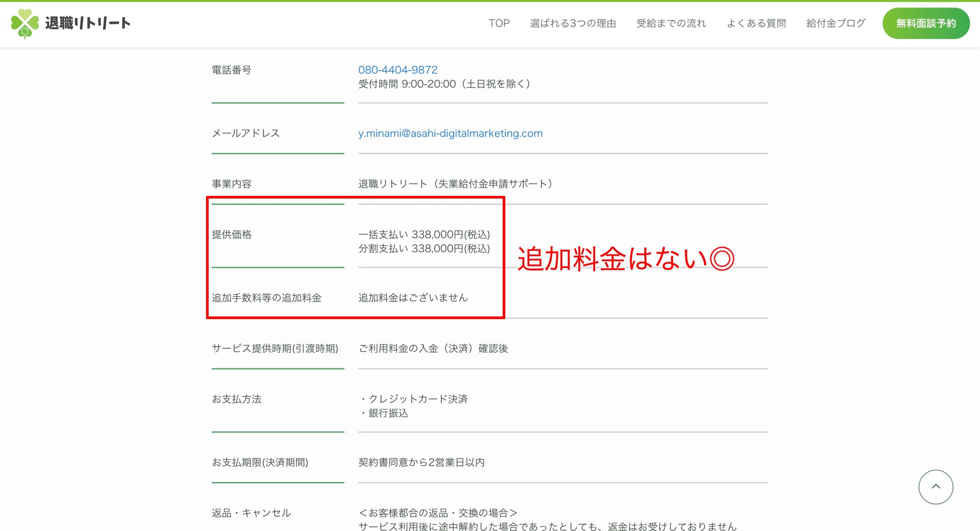Open the TOP menu item

(x=499, y=23)
